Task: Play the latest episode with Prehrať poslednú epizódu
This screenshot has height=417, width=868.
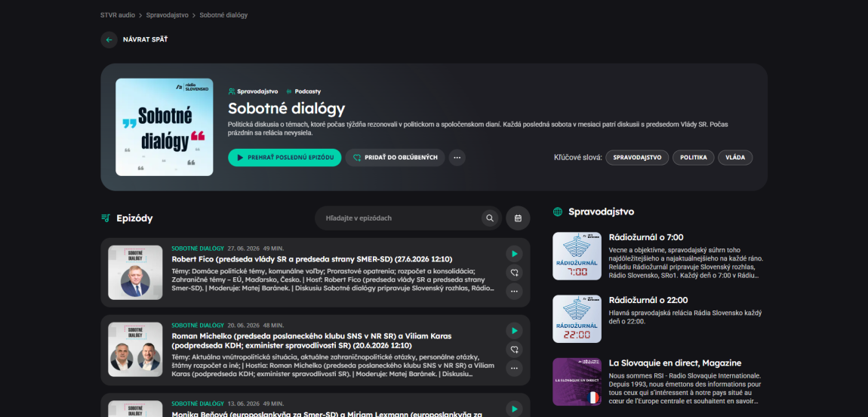Action: 285,157
